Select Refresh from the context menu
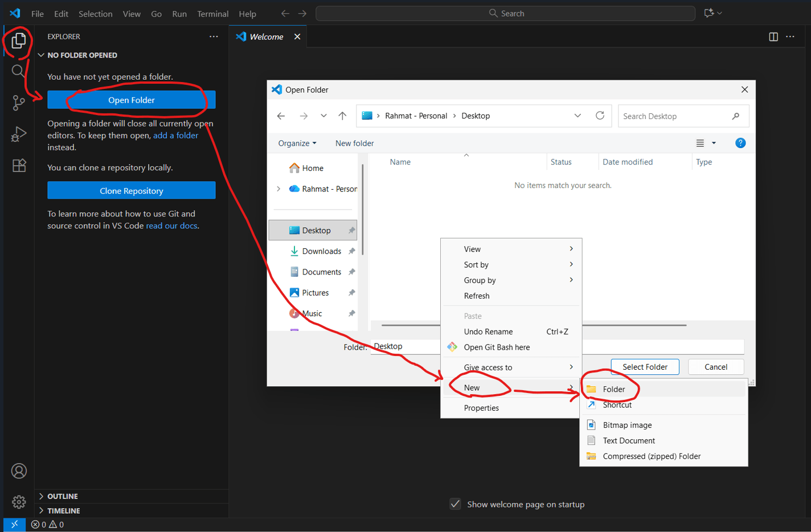 pos(477,296)
